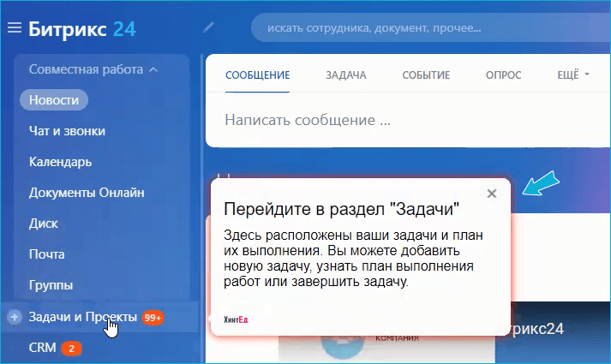Go to Задачи и Проекты section
The height and width of the screenshot is (364, 611).
[83, 317]
